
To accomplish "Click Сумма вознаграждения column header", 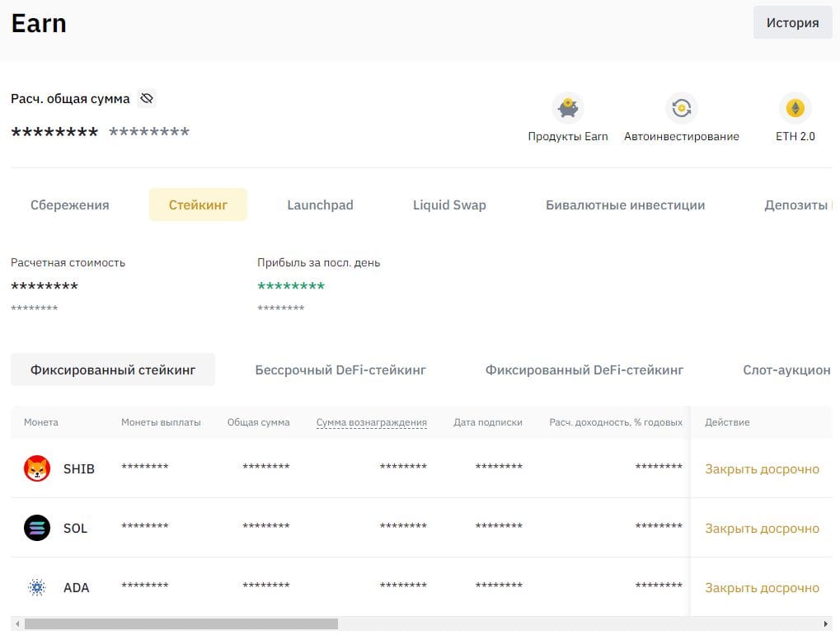I will click(x=371, y=422).
